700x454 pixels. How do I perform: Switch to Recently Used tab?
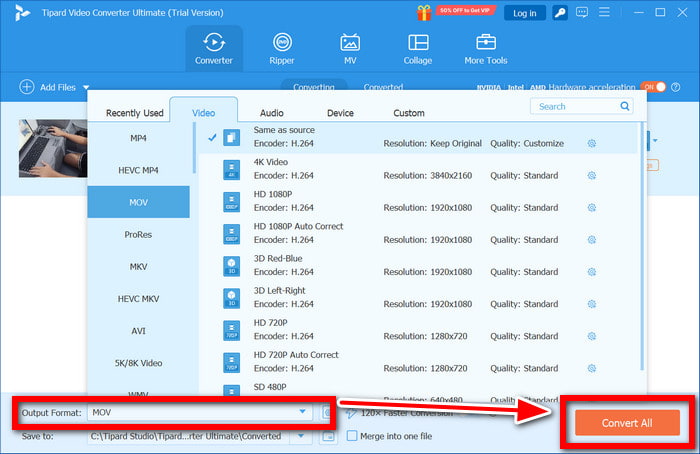click(134, 113)
